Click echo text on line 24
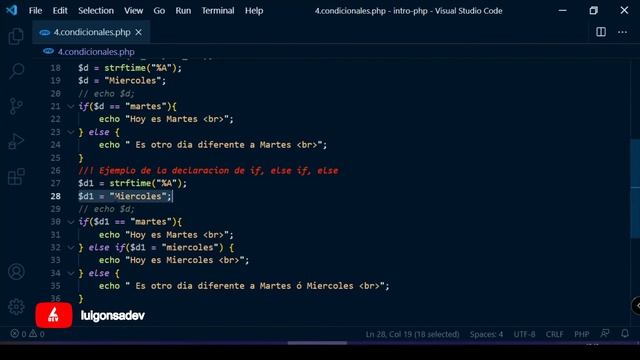 pos(213,145)
